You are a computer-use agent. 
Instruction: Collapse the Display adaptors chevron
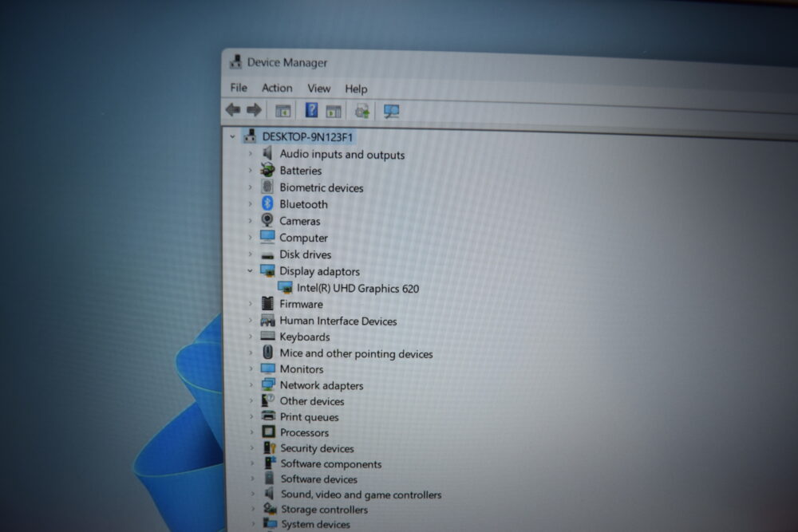tap(250, 270)
